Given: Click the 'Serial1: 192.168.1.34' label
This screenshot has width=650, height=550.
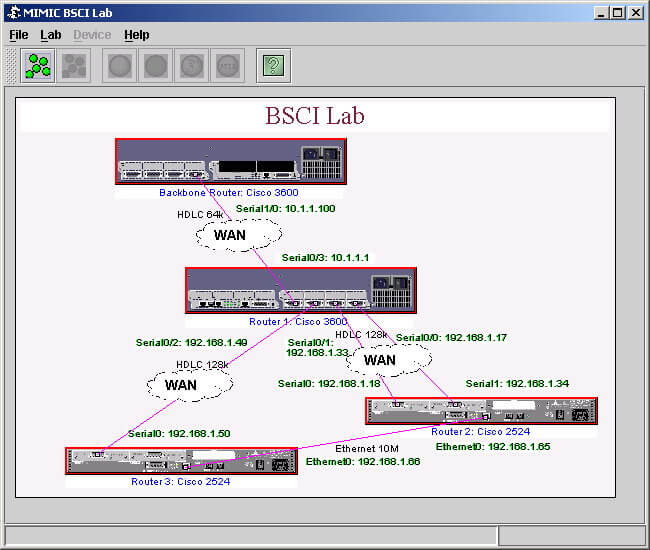Looking at the screenshot, I should click(517, 383).
